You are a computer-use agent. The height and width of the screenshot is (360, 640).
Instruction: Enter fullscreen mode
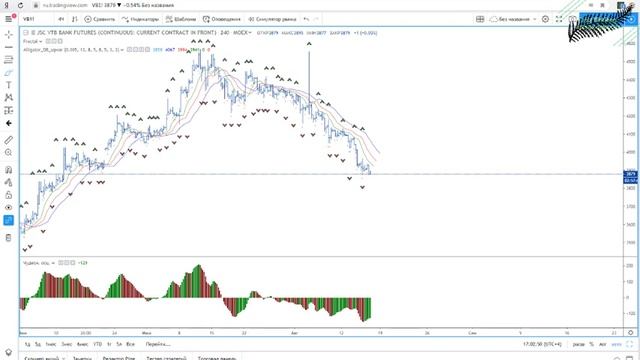click(x=559, y=19)
